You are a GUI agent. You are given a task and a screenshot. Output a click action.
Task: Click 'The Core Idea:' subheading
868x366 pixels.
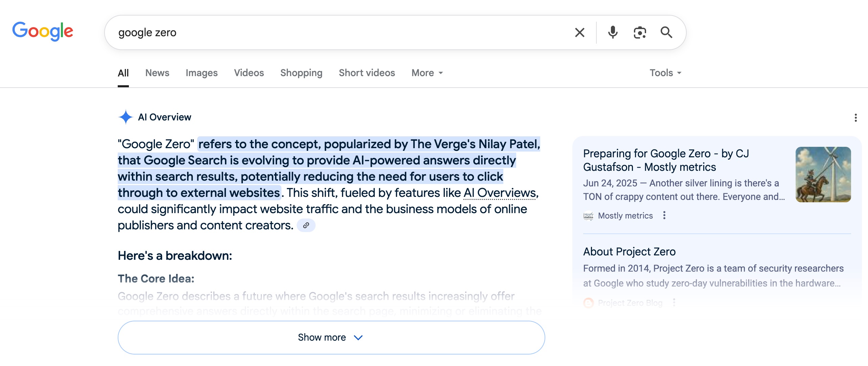tap(156, 279)
